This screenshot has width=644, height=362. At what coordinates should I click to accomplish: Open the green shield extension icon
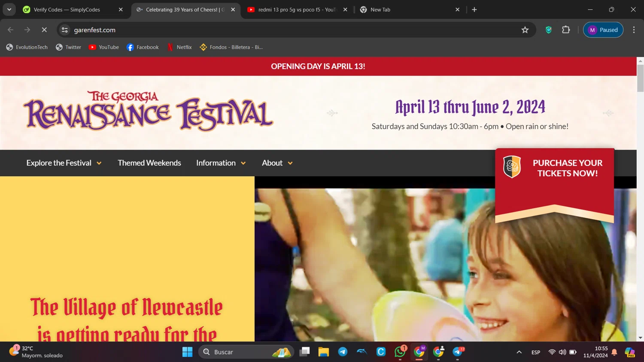[x=549, y=30]
